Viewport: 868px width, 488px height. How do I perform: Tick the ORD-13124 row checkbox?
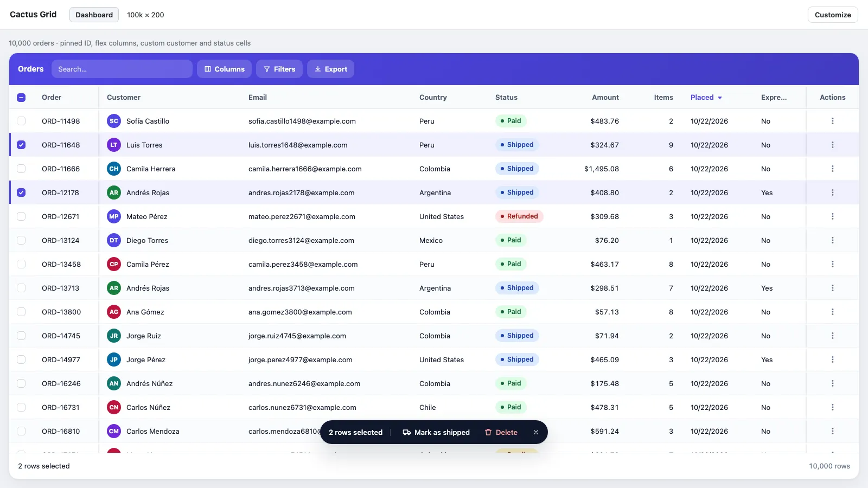[21, 240]
